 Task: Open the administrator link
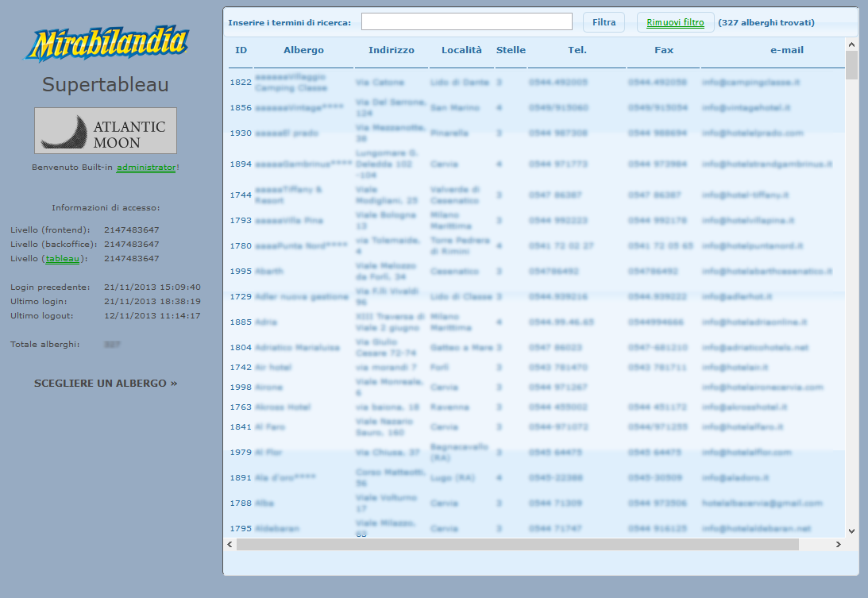pos(146,168)
